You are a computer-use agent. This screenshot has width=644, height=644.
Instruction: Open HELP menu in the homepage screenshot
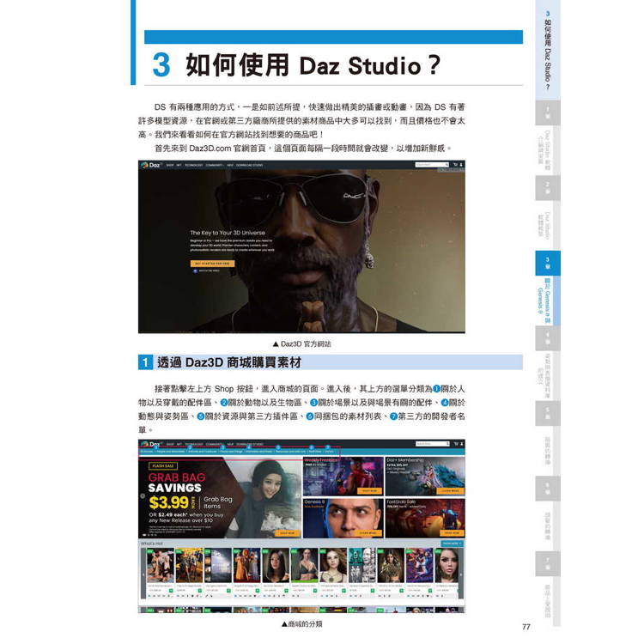click(230, 165)
